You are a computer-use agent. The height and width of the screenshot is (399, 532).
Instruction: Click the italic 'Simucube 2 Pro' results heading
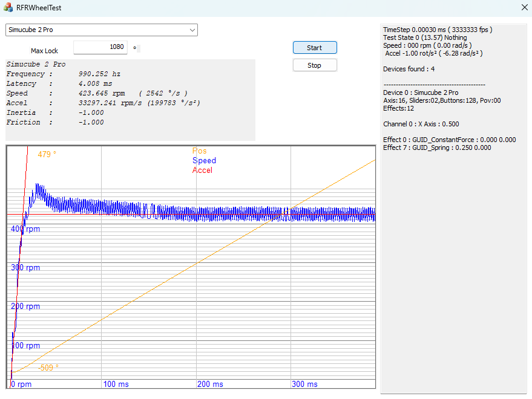36,64
